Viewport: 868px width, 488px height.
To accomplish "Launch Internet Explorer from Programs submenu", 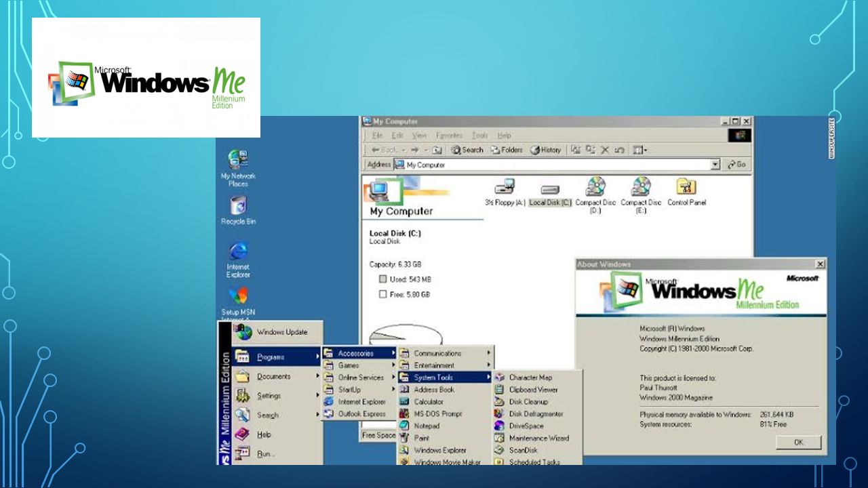I will [359, 402].
